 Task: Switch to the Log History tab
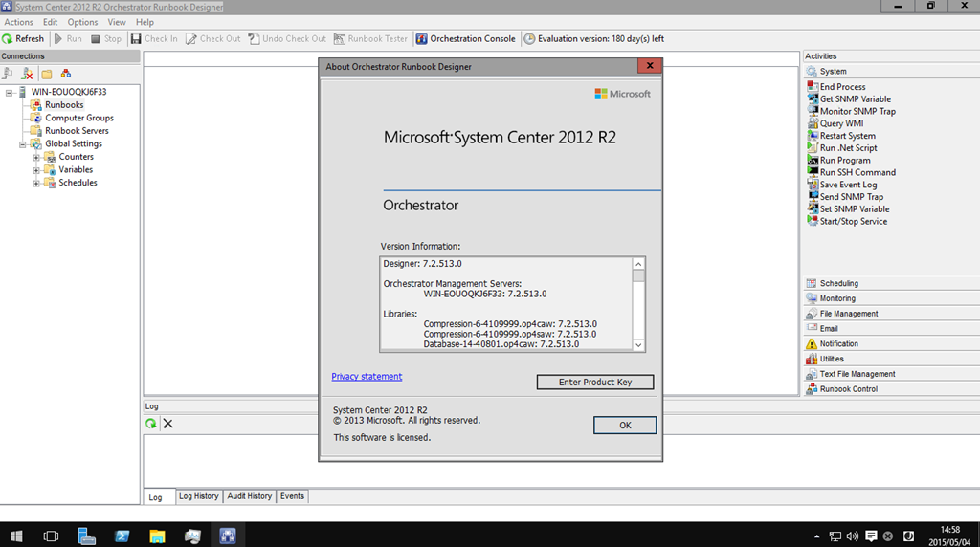[x=199, y=496]
